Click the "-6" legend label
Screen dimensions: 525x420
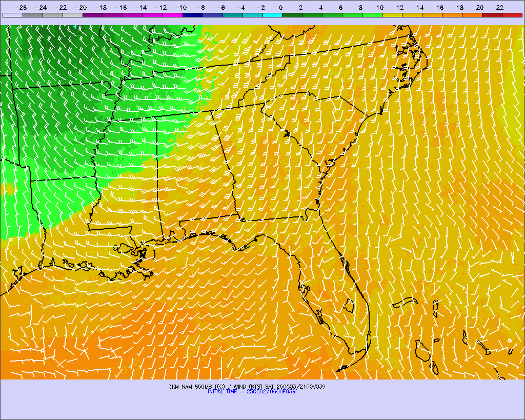tap(220, 8)
